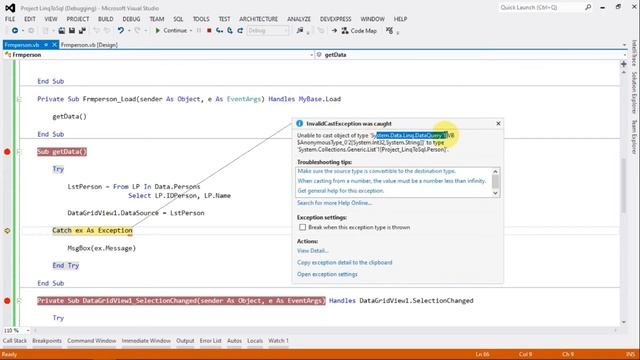Collapse the getData sub outline
The height and width of the screenshot is (360, 640).
[19, 152]
